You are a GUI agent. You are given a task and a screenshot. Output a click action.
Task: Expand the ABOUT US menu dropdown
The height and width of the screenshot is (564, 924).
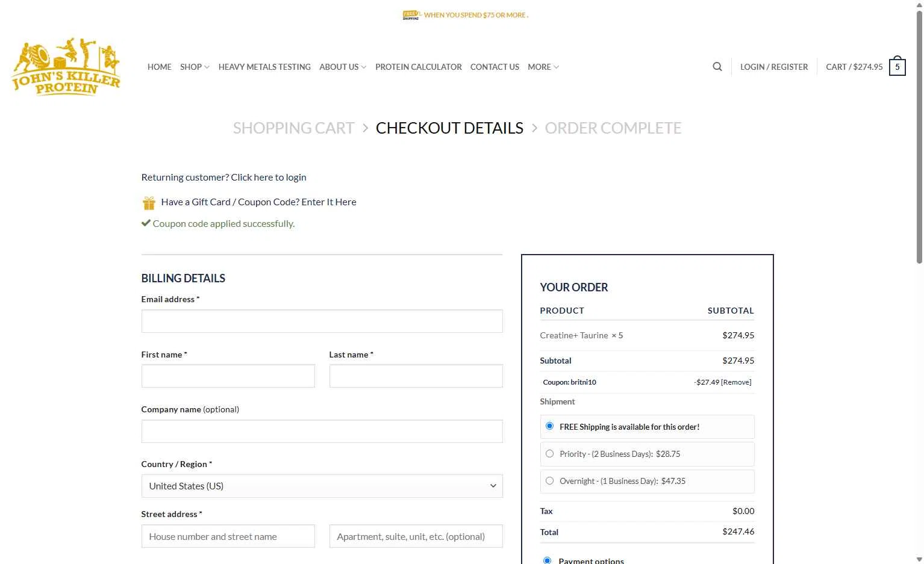click(x=343, y=67)
